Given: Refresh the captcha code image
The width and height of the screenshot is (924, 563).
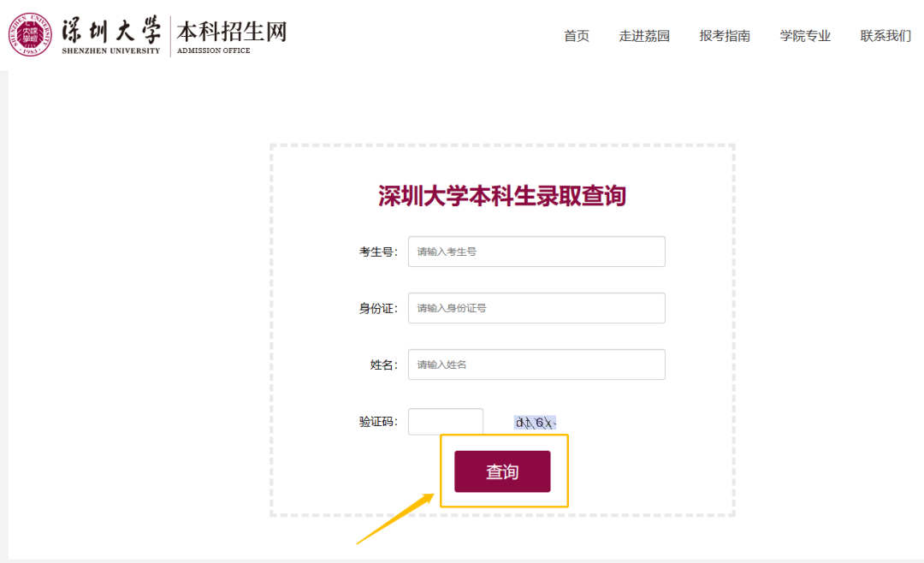Looking at the screenshot, I should 536,422.
